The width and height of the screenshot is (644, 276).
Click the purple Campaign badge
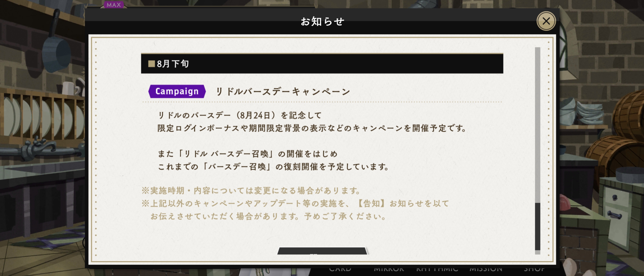pyautogui.click(x=177, y=91)
